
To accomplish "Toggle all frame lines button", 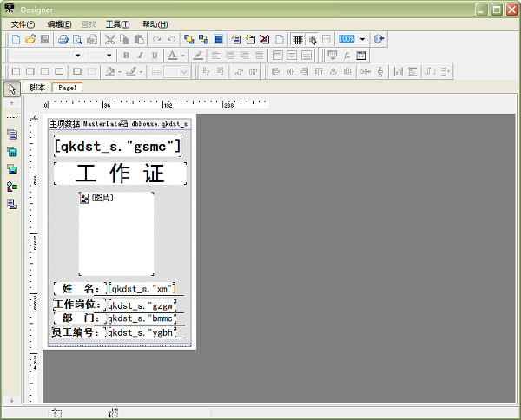I will point(77,72).
